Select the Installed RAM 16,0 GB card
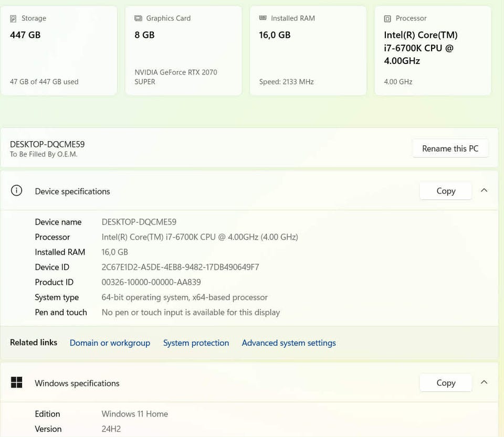504x437 pixels. pos(308,51)
